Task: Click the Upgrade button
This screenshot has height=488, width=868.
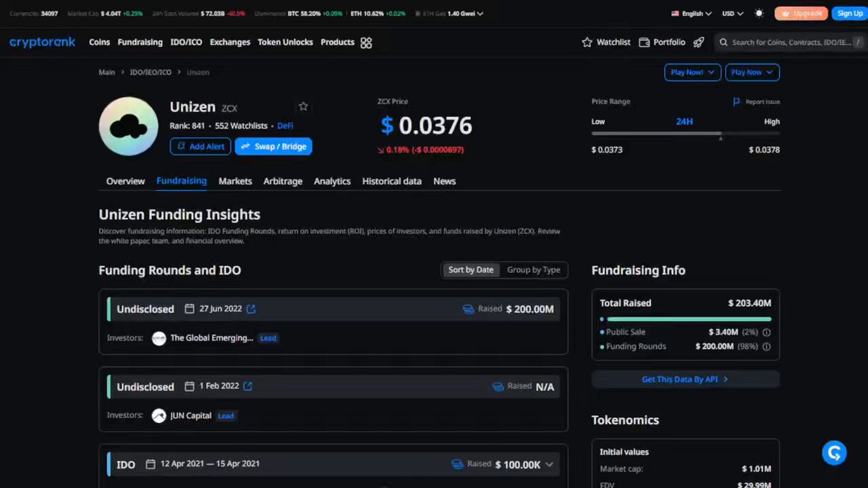Action: tap(801, 13)
